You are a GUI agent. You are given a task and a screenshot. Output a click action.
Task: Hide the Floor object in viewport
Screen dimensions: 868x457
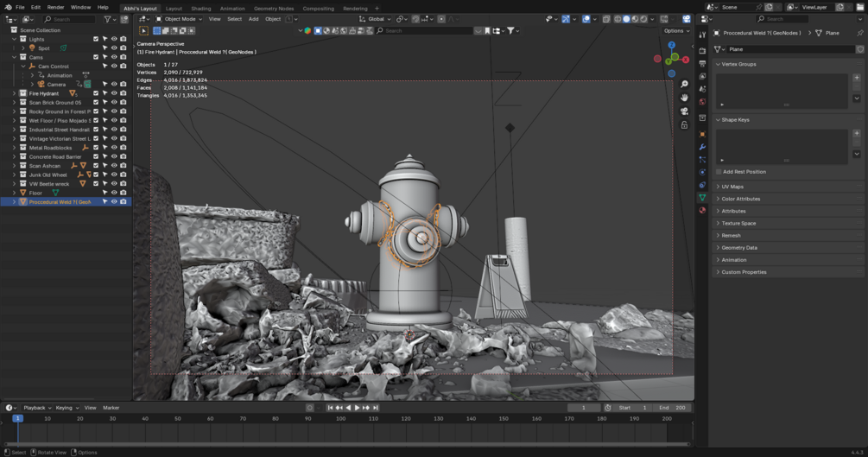114,193
